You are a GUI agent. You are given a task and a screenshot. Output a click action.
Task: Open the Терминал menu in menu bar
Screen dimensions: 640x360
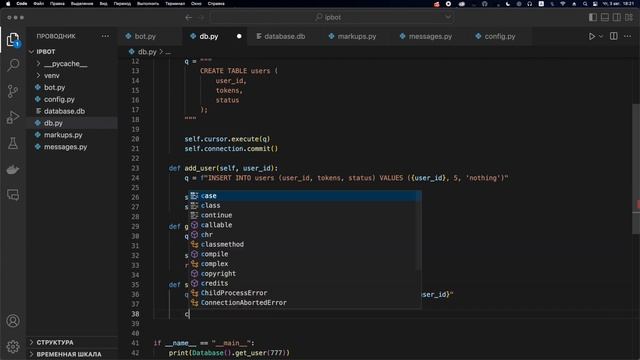(175, 4)
